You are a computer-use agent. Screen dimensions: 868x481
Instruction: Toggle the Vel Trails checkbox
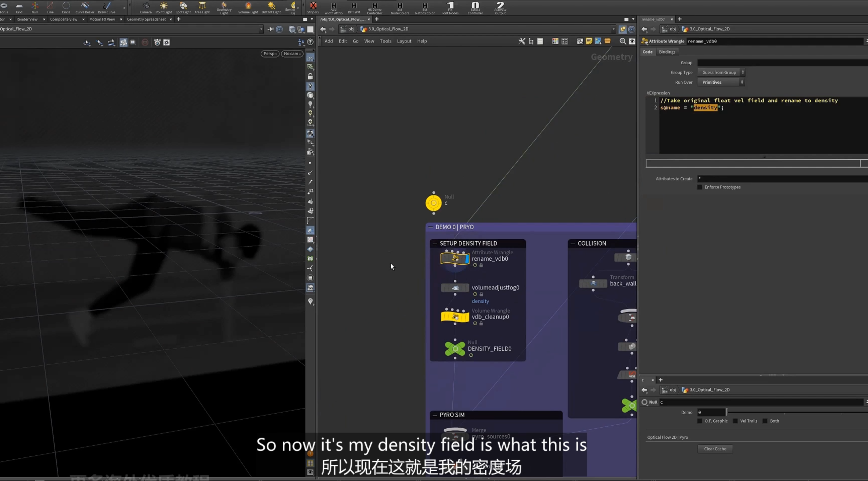click(x=735, y=421)
